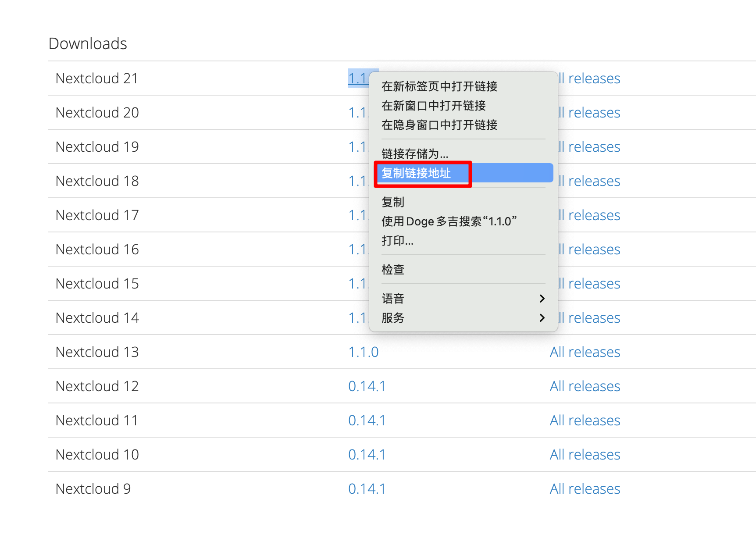The image size is (756, 556).
Task: Search with Doge for "1.1.0"
Action: (x=463, y=221)
